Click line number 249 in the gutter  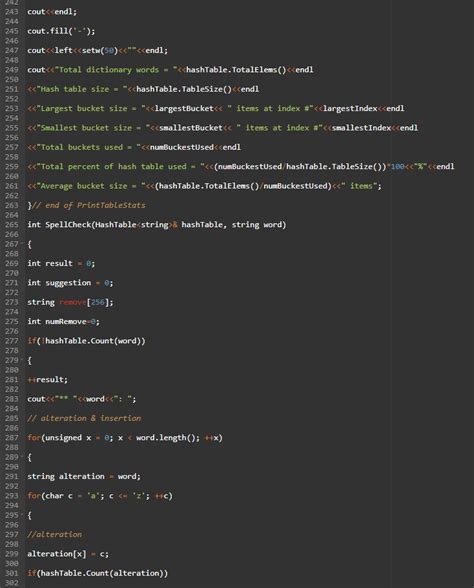tap(12, 70)
